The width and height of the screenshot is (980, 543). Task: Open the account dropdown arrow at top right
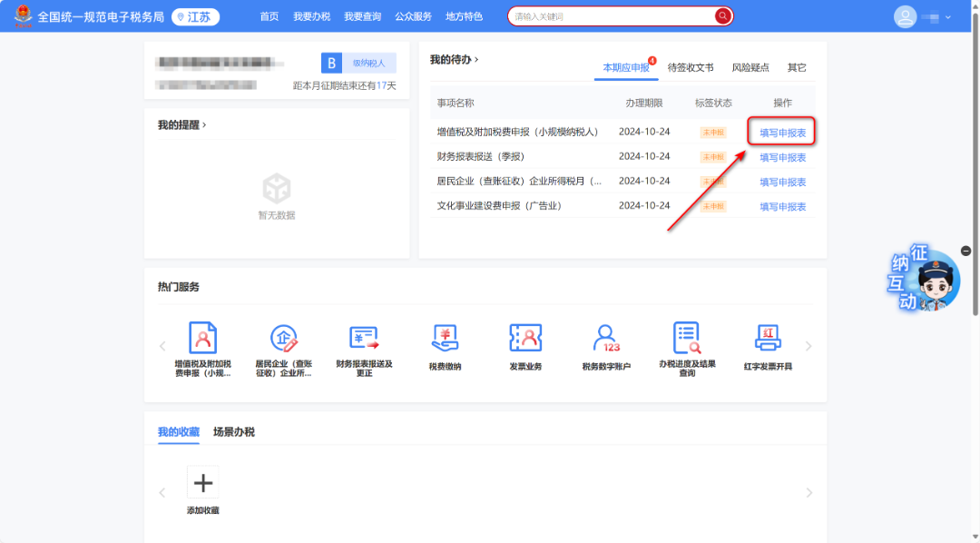(950, 16)
